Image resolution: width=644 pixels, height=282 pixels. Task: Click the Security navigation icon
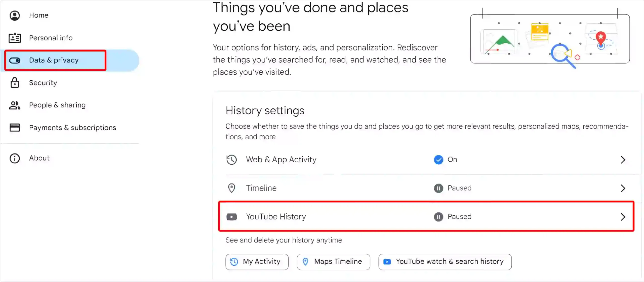tap(15, 82)
